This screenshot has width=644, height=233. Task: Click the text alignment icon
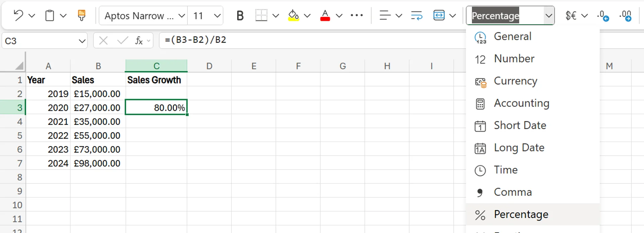pyautogui.click(x=385, y=15)
